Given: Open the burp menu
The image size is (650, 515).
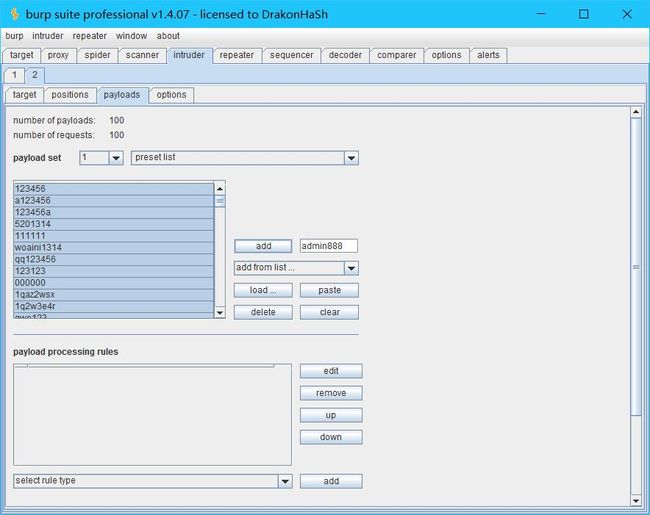Looking at the screenshot, I should tap(14, 36).
